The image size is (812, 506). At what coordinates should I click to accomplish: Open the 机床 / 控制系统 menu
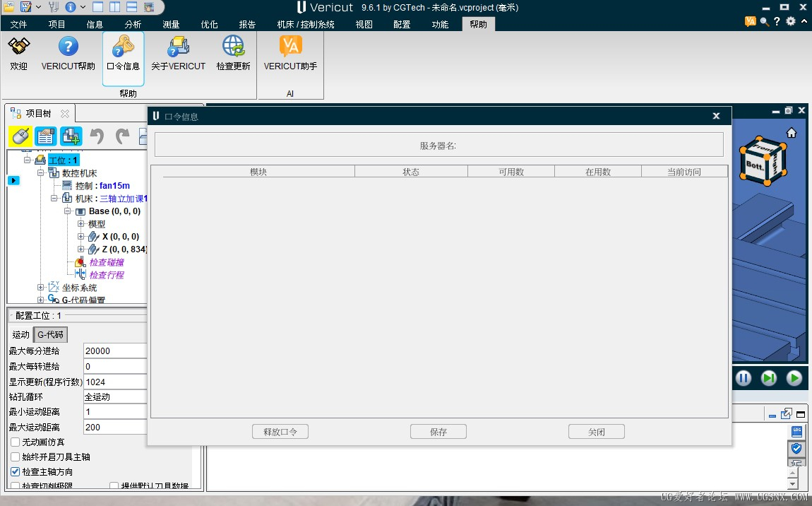306,24
